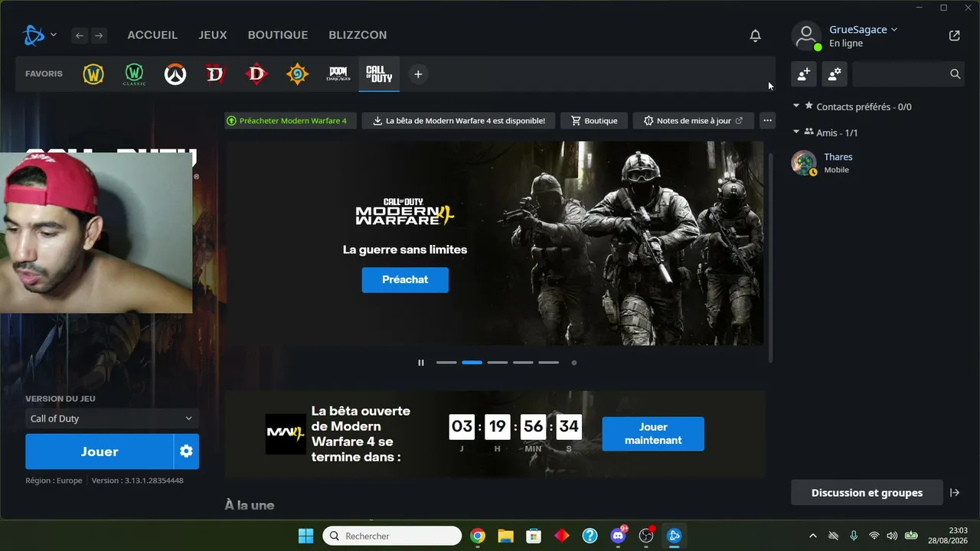This screenshot has height=551, width=980.
Task: Go to the ACCUEIL tab
Action: click(152, 35)
